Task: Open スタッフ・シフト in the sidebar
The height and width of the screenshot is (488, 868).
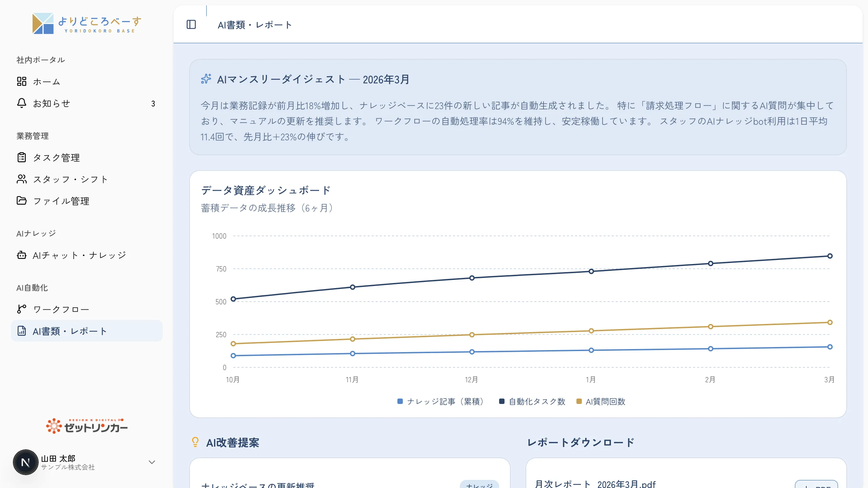Action: click(x=87, y=179)
